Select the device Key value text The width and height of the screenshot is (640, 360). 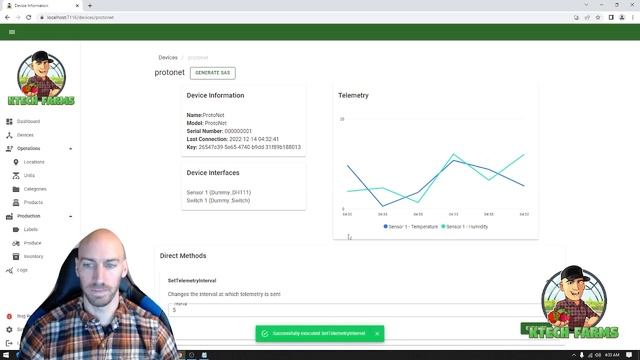tap(249, 147)
